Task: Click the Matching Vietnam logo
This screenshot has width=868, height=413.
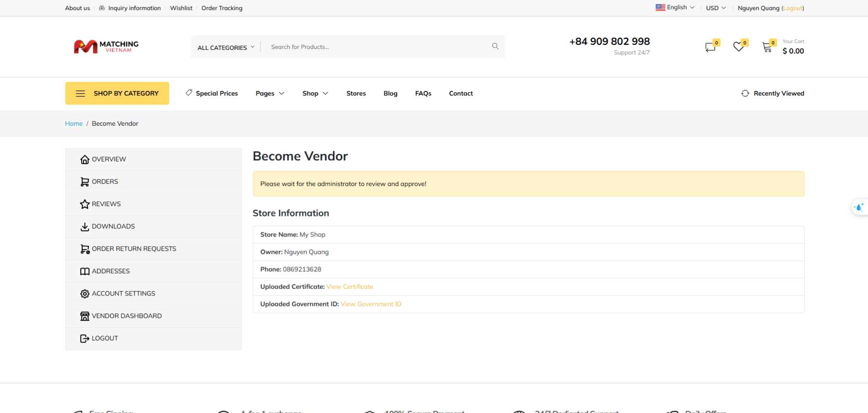Action: 106,47
